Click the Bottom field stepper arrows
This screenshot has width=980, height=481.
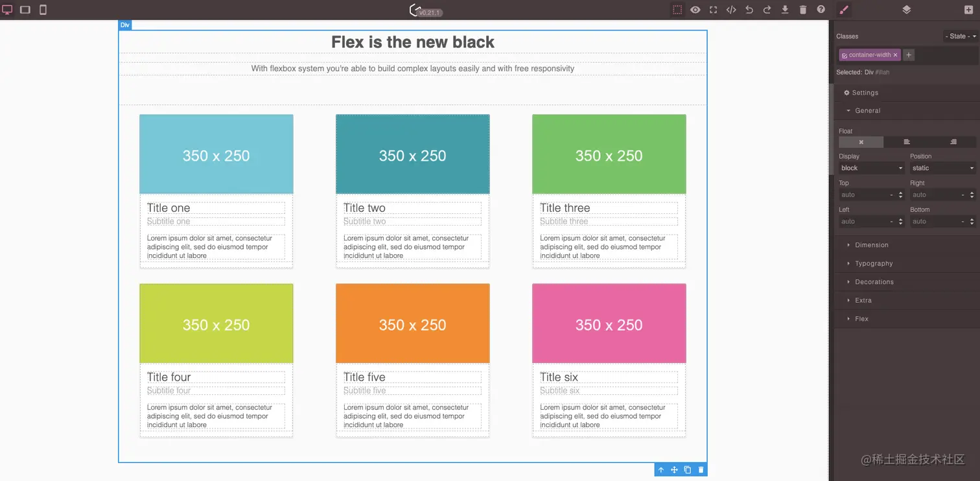[x=972, y=222]
